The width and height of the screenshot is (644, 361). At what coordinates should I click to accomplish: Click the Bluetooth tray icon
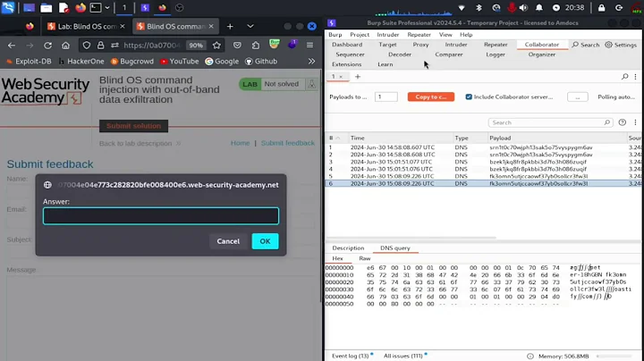[x=479, y=8]
